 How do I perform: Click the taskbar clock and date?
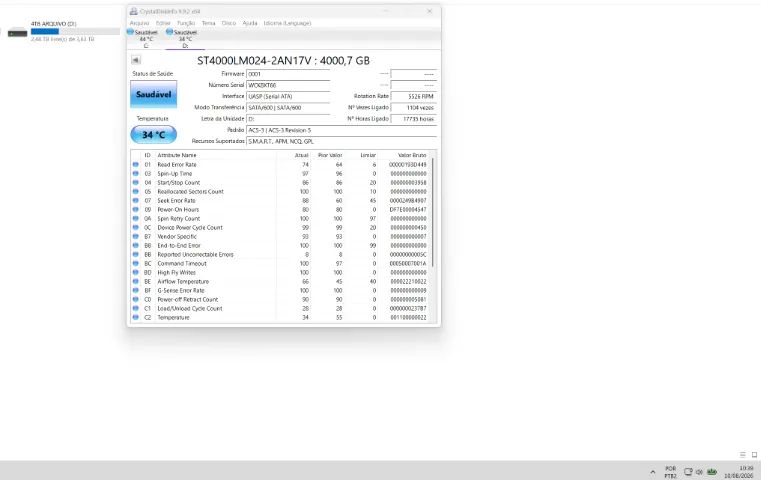click(739, 472)
